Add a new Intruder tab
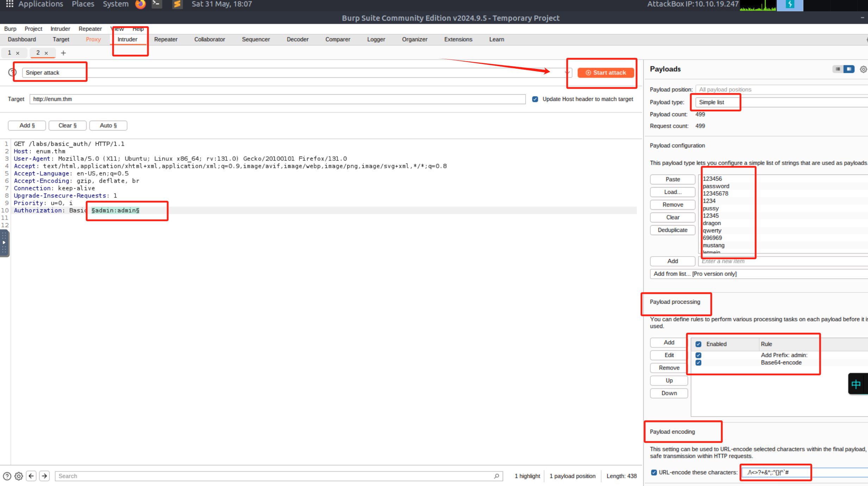Image resolution: width=868 pixels, height=486 pixels. pyautogui.click(x=63, y=53)
